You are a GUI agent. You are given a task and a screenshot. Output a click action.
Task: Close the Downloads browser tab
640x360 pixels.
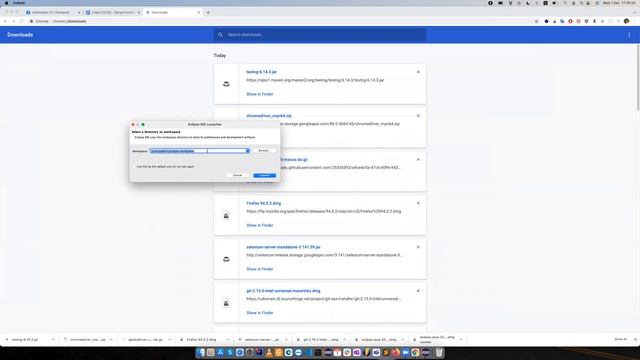199,13
